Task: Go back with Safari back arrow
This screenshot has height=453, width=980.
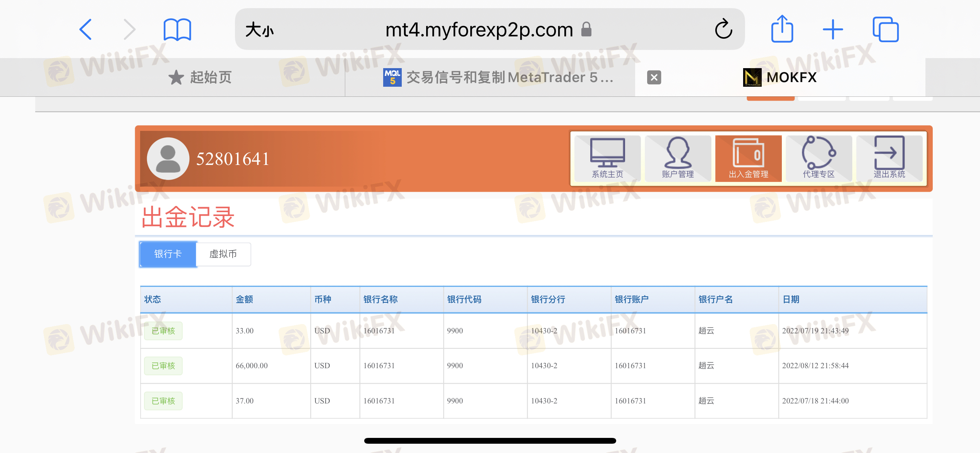Action: (86, 29)
